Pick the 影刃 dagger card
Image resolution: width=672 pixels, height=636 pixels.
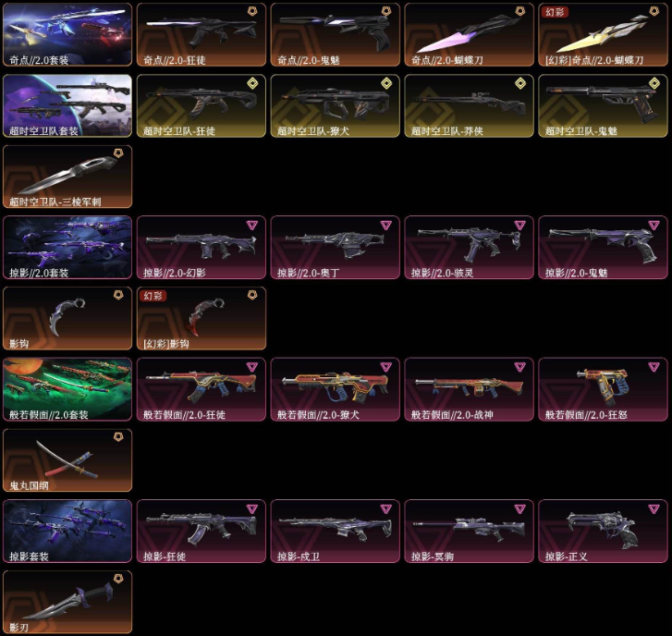click(67, 602)
